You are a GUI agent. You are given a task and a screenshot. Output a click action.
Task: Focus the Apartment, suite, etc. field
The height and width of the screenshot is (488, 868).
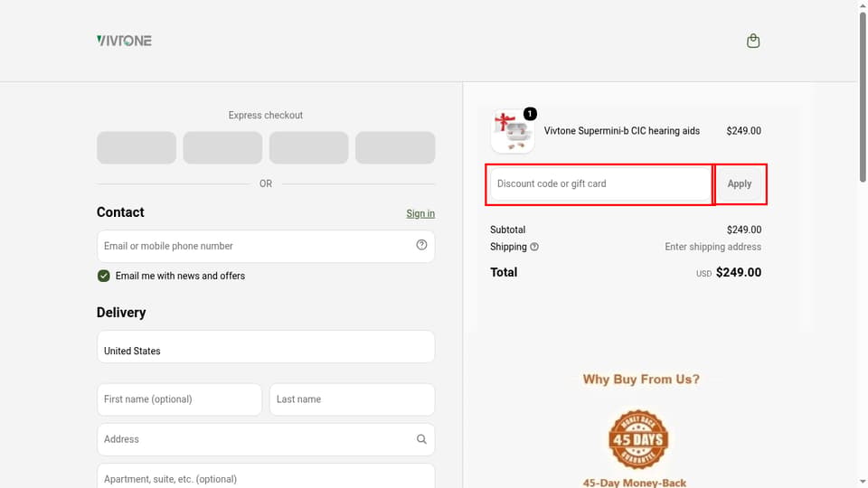pyautogui.click(x=266, y=476)
